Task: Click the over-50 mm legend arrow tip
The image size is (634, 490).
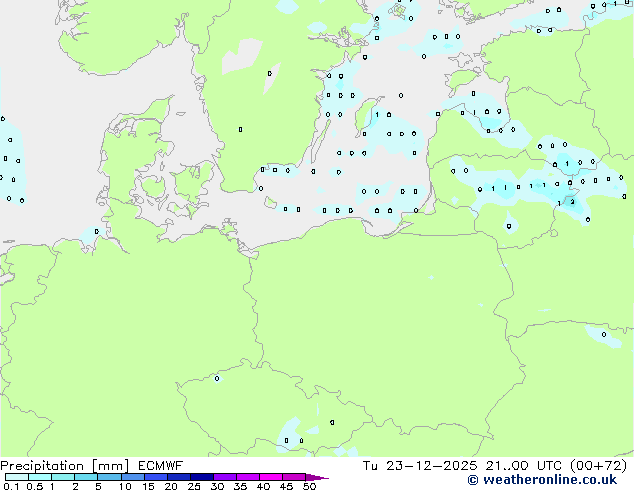Action: 318,477
